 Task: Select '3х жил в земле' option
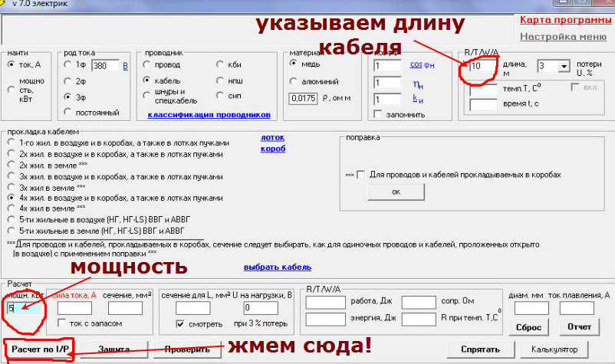click(x=12, y=187)
